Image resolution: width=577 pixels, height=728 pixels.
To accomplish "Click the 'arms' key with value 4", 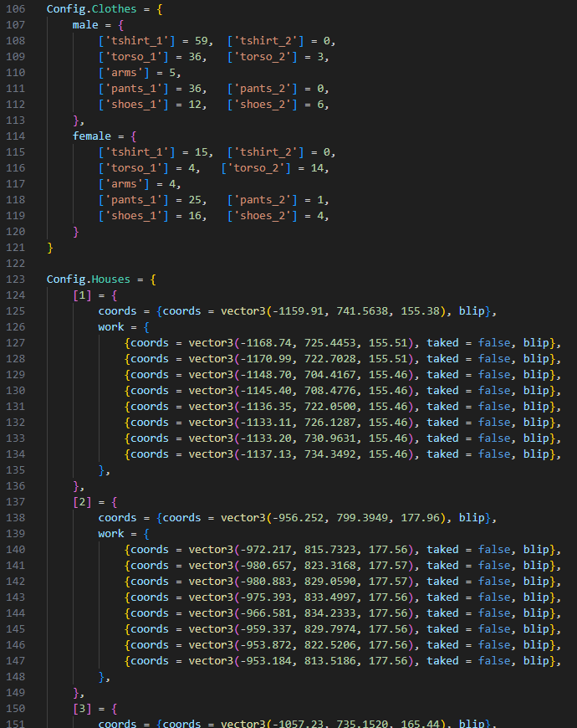I will tap(124, 184).
